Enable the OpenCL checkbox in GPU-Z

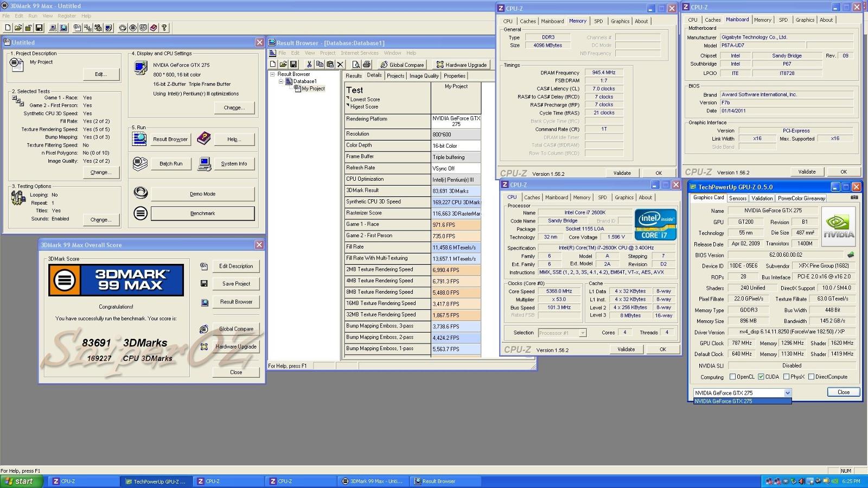732,377
